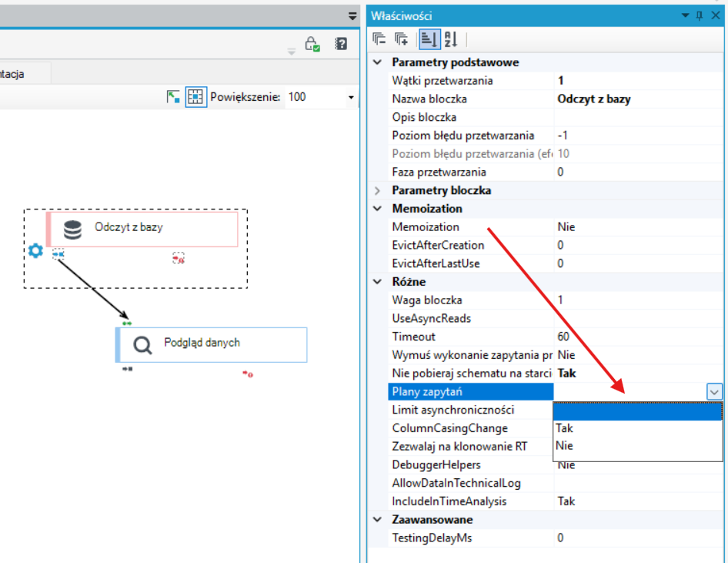Click the Faza przetwarzania property label
Viewport: 728px width, 563px height.
(439, 173)
